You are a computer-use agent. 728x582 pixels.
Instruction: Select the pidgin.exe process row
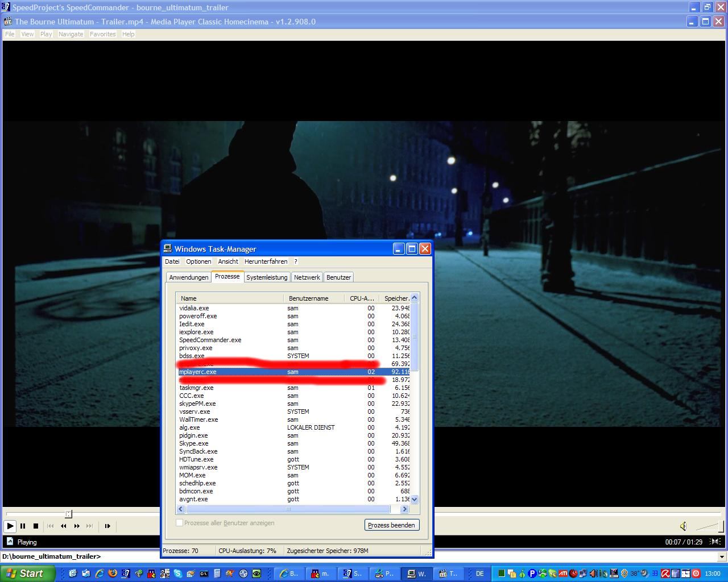(x=293, y=435)
